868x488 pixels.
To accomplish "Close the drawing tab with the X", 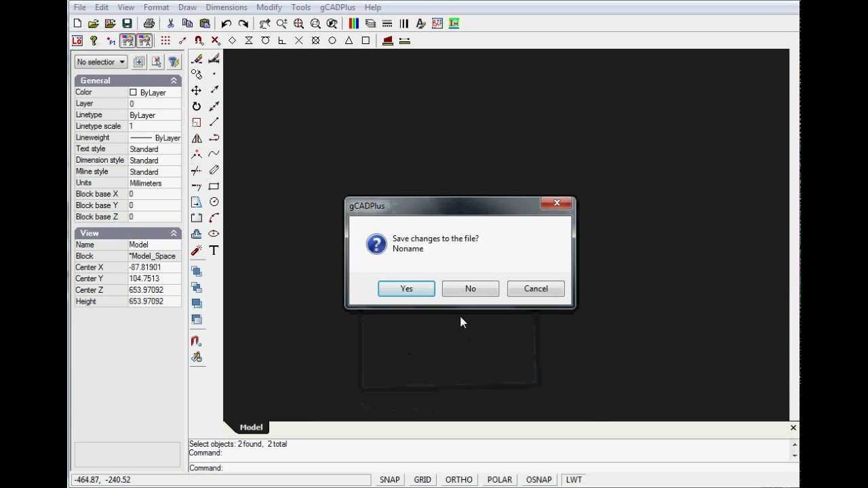I will 793,428.
